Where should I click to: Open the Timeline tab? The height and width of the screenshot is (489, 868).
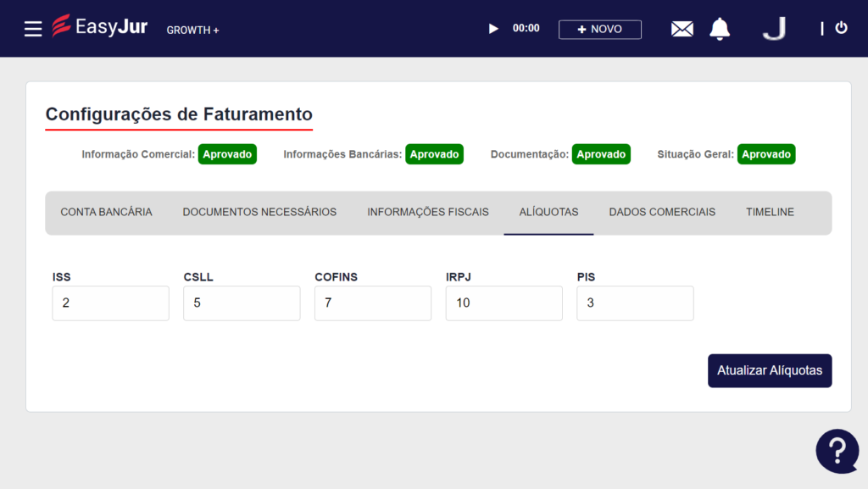(x=770, y=213)
